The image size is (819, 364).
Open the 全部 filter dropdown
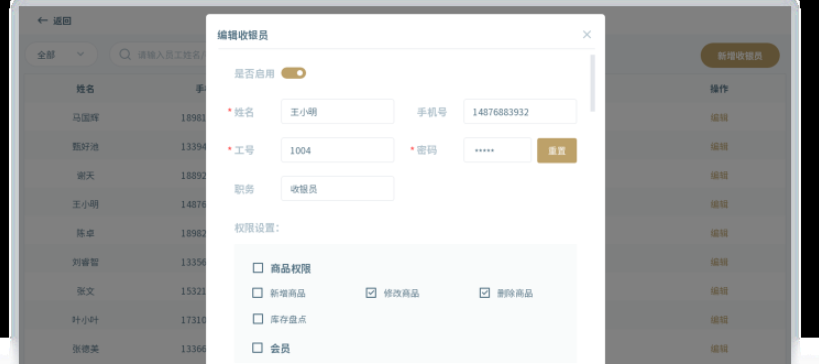pos(61,54)
